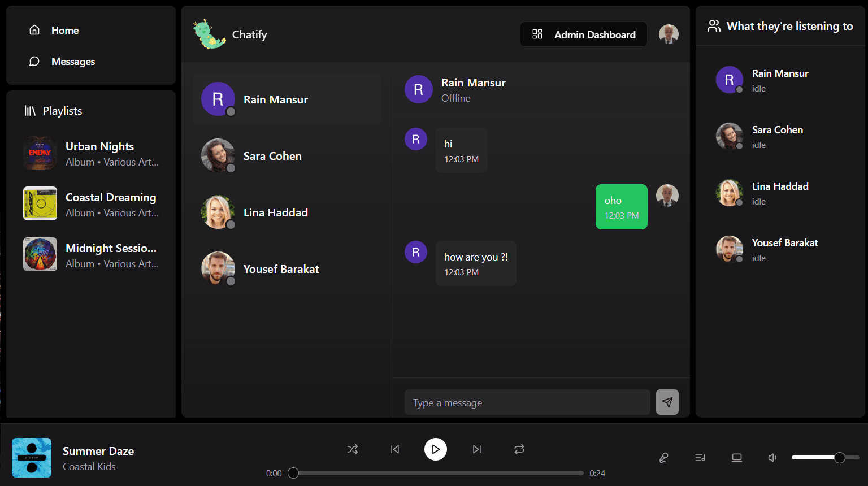Click the microphone lyrics icon
This screenshot has height=486, width=868.
(x=664, y=458)
